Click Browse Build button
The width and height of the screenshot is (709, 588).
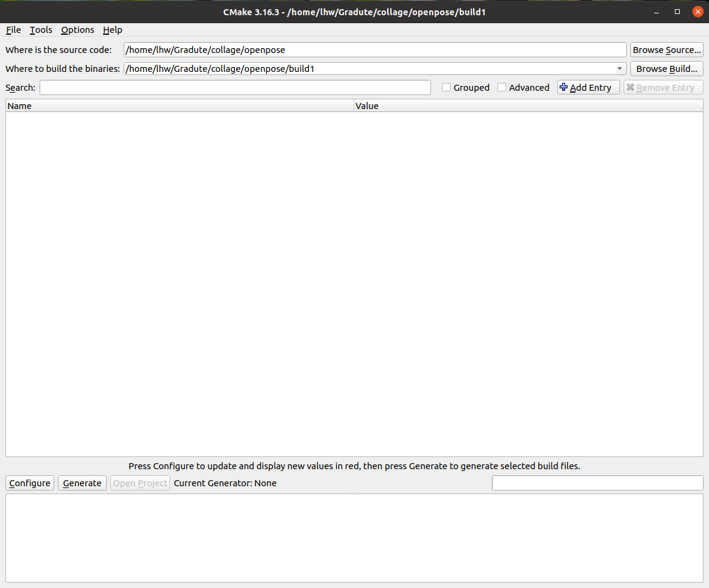(x=666, y=69)
